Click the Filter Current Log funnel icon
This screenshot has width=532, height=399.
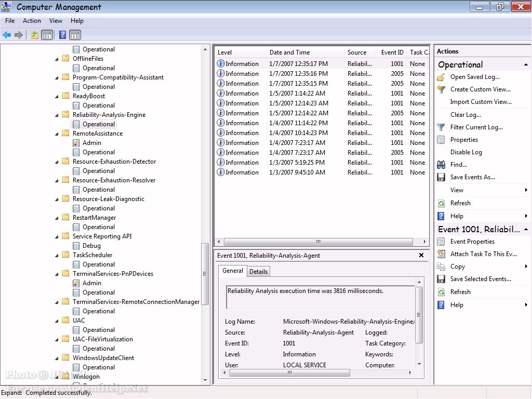441,128
